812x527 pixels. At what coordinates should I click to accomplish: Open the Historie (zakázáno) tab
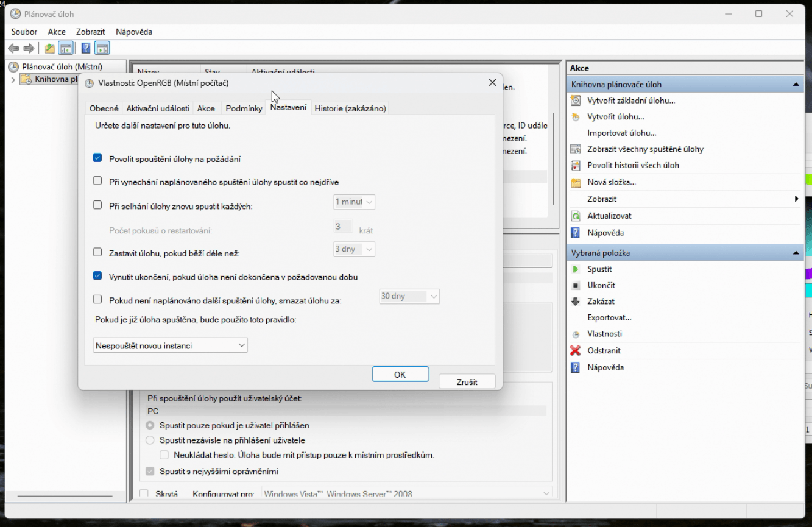click(x=350, y=108)
